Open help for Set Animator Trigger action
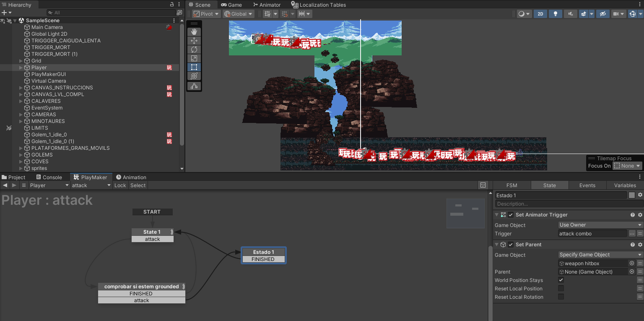The image size is (644, 321). 633,215
